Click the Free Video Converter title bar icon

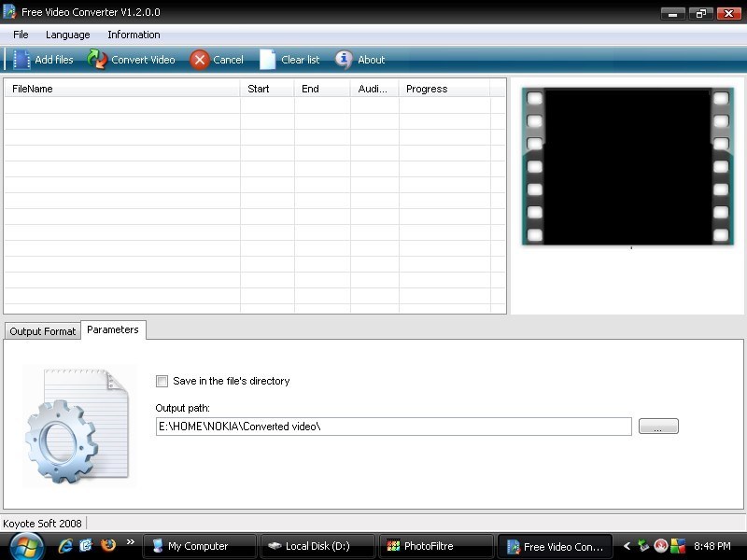9,12
